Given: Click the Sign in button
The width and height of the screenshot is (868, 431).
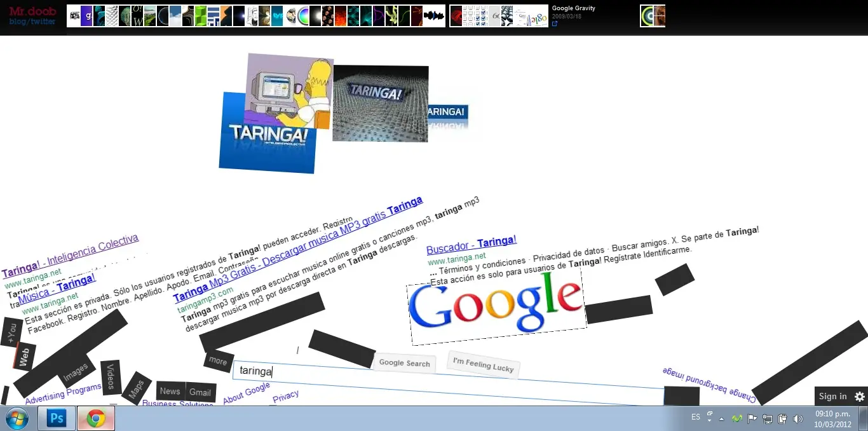Looking at the screenshot, I should point(832,396).
